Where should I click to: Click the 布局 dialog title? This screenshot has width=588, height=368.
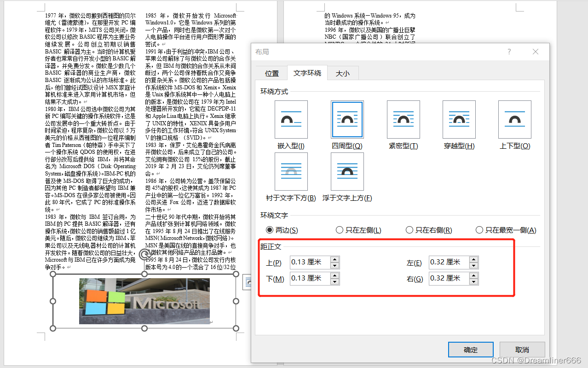(262, 52)
